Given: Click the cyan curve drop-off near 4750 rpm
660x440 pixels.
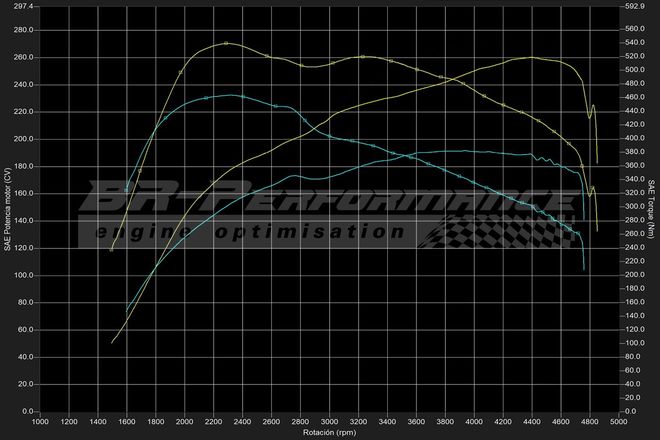Looking at the screenshot, I should (x=584, y=255).
